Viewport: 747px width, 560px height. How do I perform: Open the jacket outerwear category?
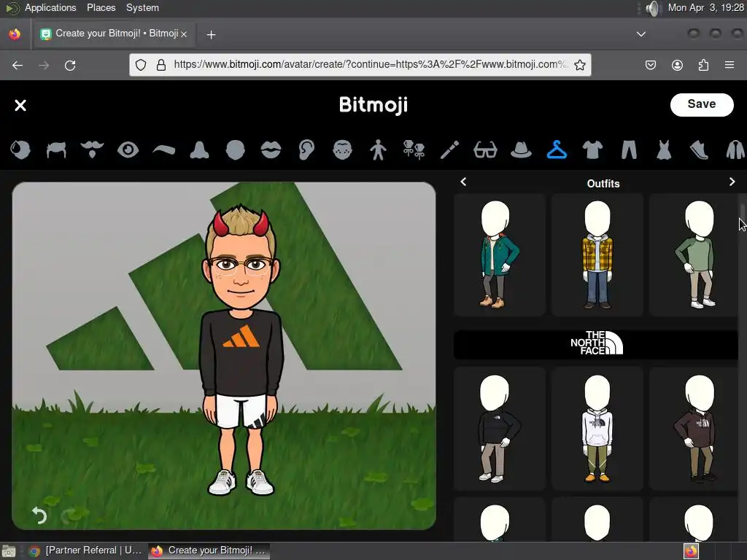point(735,150)
